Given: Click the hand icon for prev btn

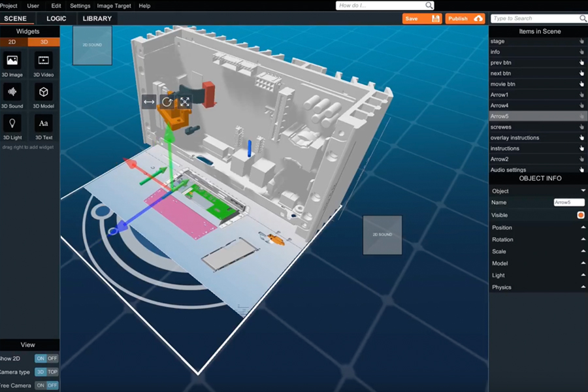Looking at the screenshot, I should click(x=581, y=63).
